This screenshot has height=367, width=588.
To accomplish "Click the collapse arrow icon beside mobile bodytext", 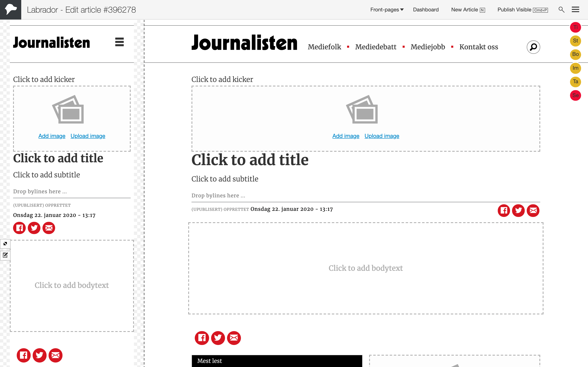I will pyautogui.click(x=5, y=244).
